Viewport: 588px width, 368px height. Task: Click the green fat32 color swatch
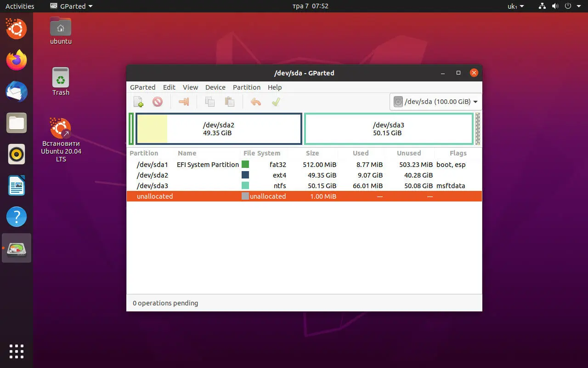245,164
